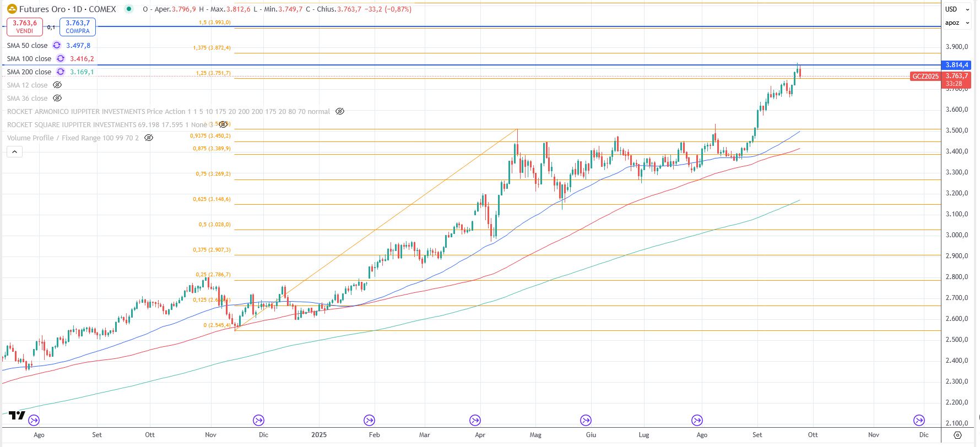This screenshot has height=447, width=980.
Task: Click the blue 3.814,4 price label
Action: [956, 65]
